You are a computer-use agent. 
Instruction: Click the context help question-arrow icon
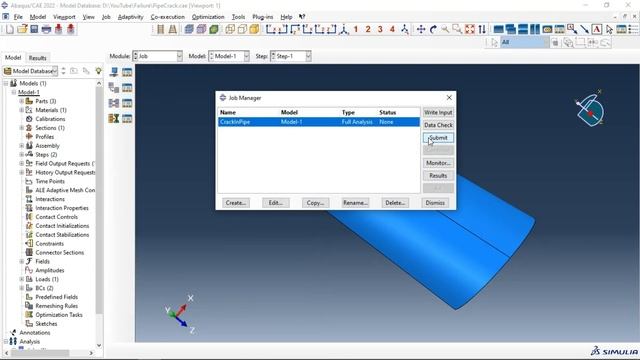[302, 17]
